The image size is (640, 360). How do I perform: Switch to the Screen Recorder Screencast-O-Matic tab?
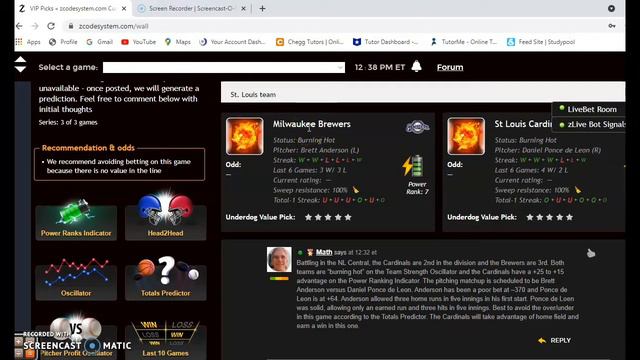pyautogui.click(x=191, y=8)
